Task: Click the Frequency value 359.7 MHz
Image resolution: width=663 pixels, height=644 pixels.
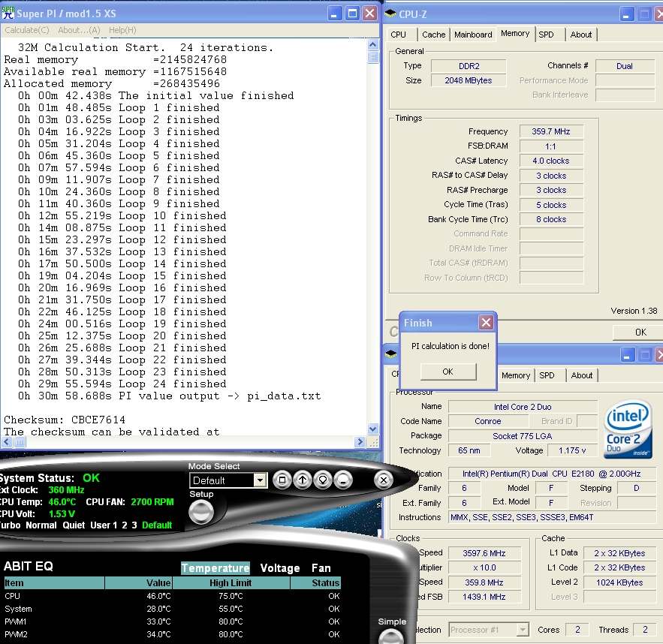Action: pos(551,131)
